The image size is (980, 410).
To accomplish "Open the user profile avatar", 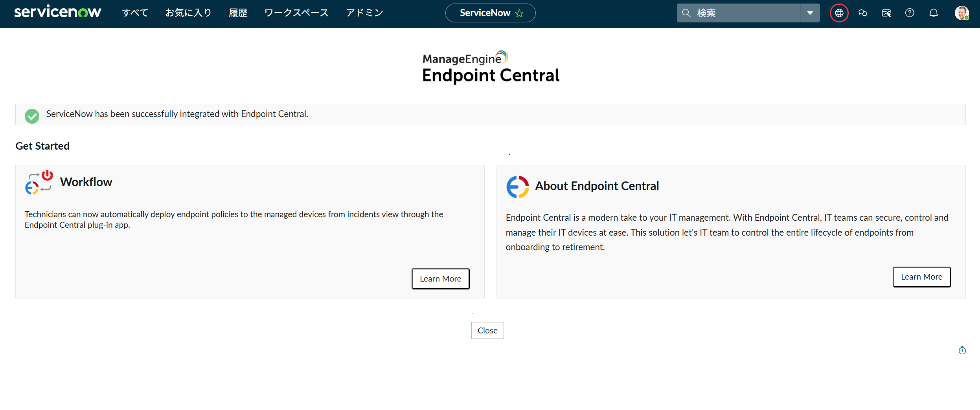I will pos(962,13).
